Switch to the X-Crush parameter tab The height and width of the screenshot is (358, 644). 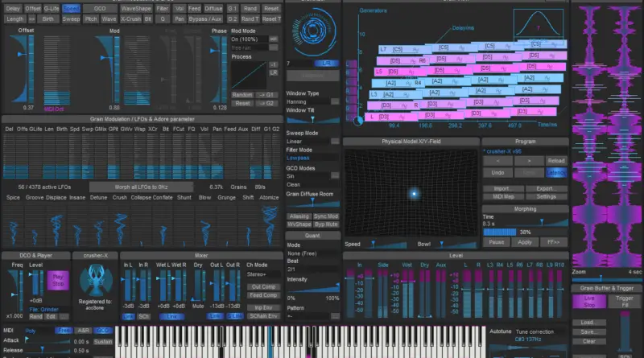coord(130,19)
